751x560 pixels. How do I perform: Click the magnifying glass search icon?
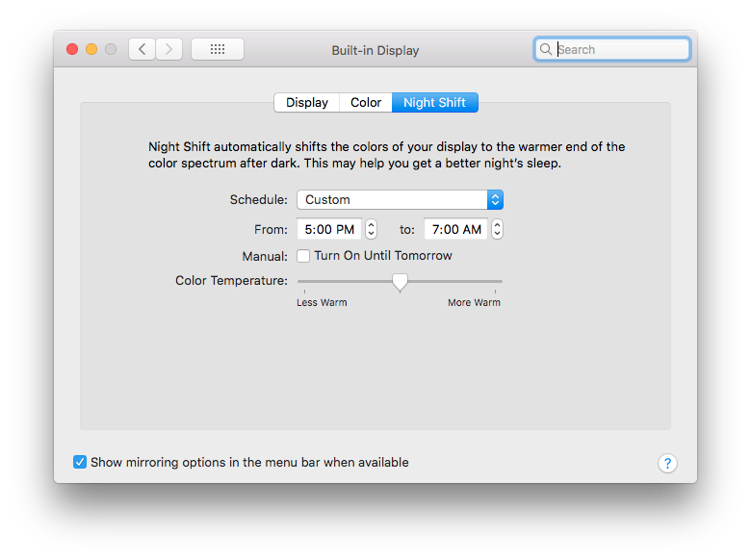pos(546,49)
